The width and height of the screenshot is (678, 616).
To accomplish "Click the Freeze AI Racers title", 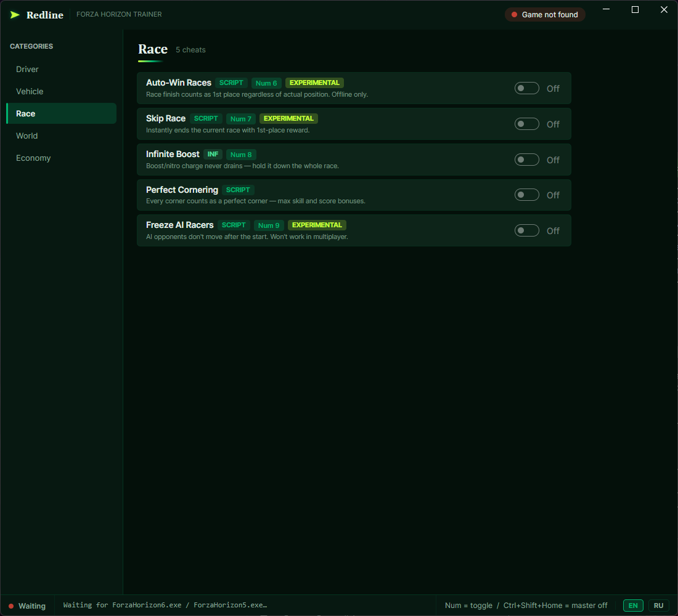I will pos(180,225).
